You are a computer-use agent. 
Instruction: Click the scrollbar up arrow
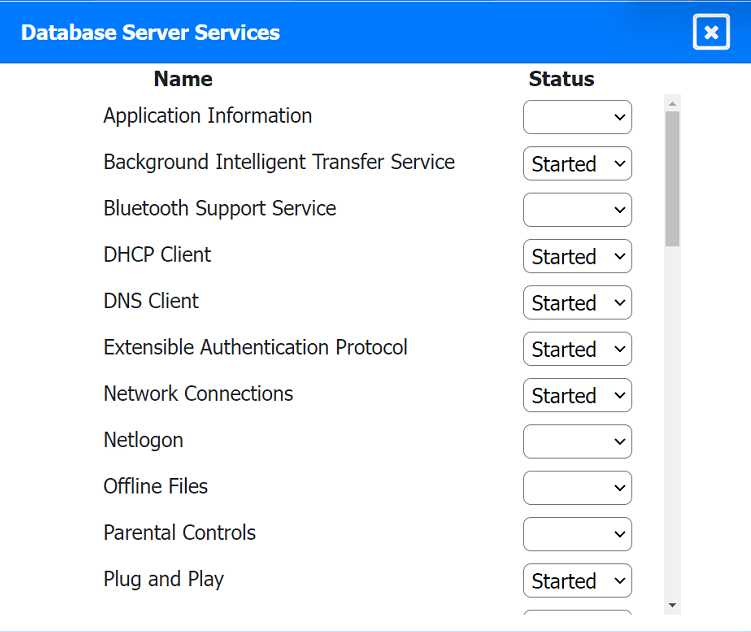click(x=672, y=103)
